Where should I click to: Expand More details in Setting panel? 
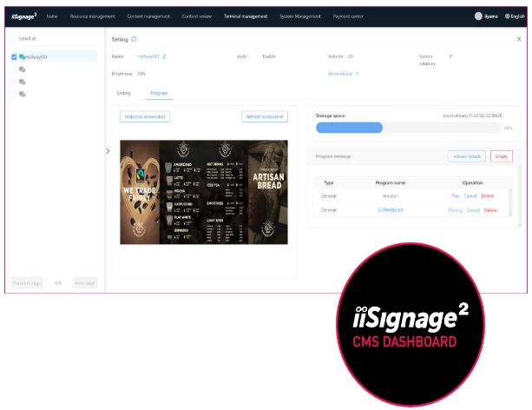(343, 74)
